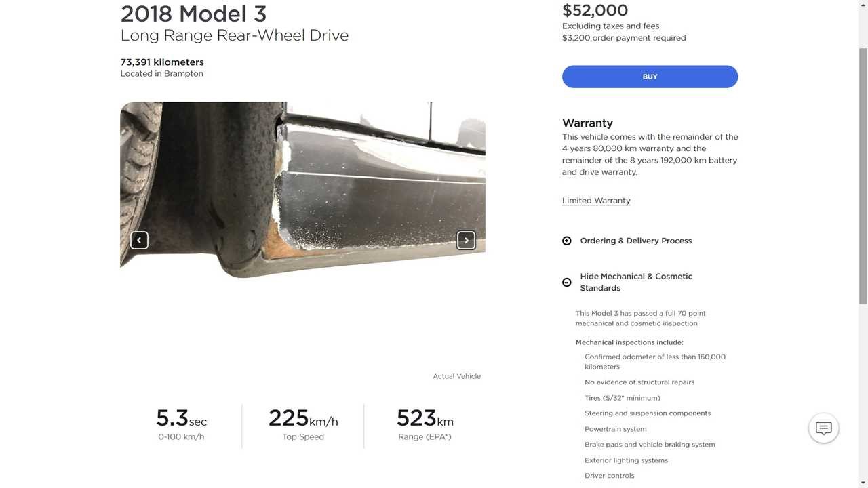Open the chat message bubble
This screenshot has height=488, width=868.
point(823,428)
